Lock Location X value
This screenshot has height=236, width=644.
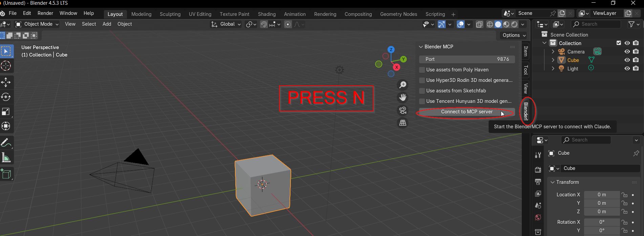(x=624, y=195)
